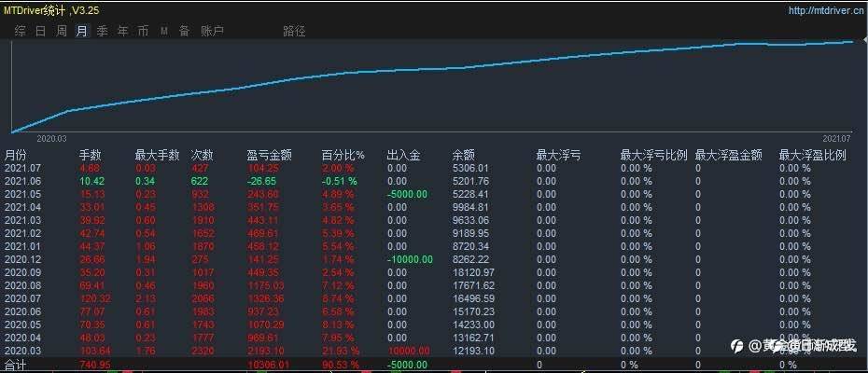Screen dimensions: 868x373
Task: Click the 10.42 lots value
Action: point(91,181)
